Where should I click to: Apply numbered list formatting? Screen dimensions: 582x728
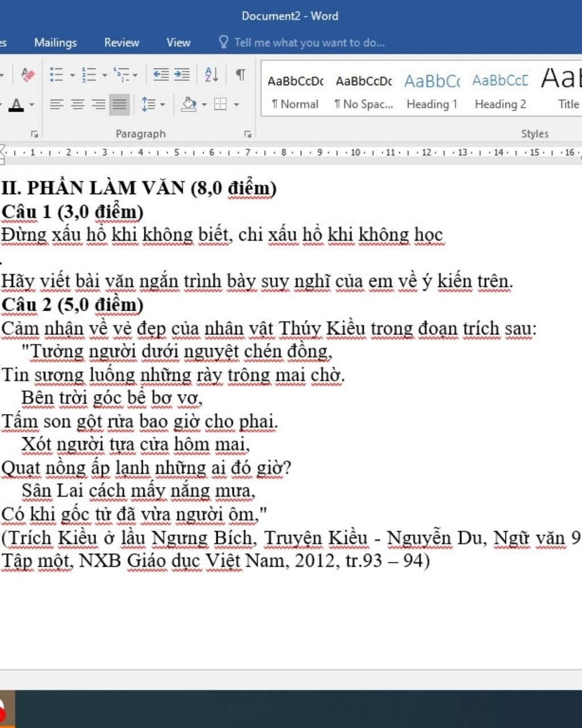coord(89,75)
